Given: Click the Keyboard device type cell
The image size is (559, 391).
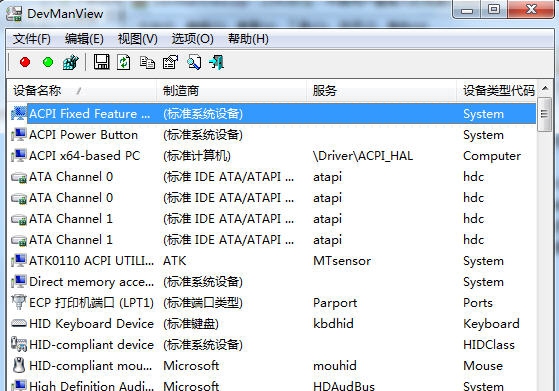Looking at the screenshot, I should click(491, 324).
